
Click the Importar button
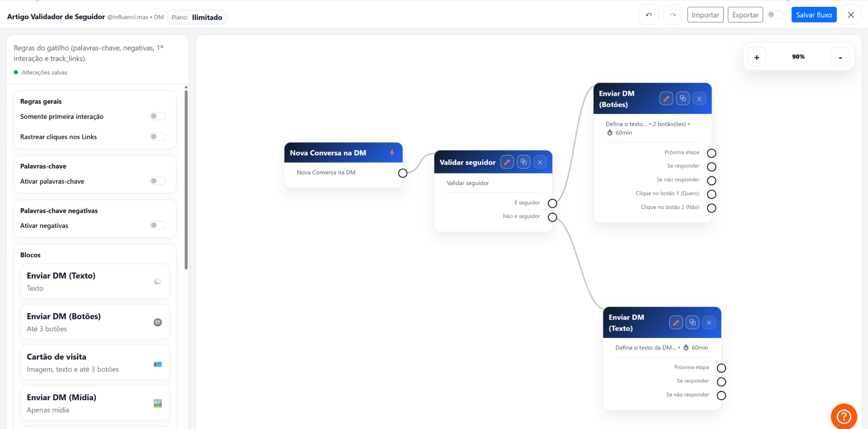[705, 15]
